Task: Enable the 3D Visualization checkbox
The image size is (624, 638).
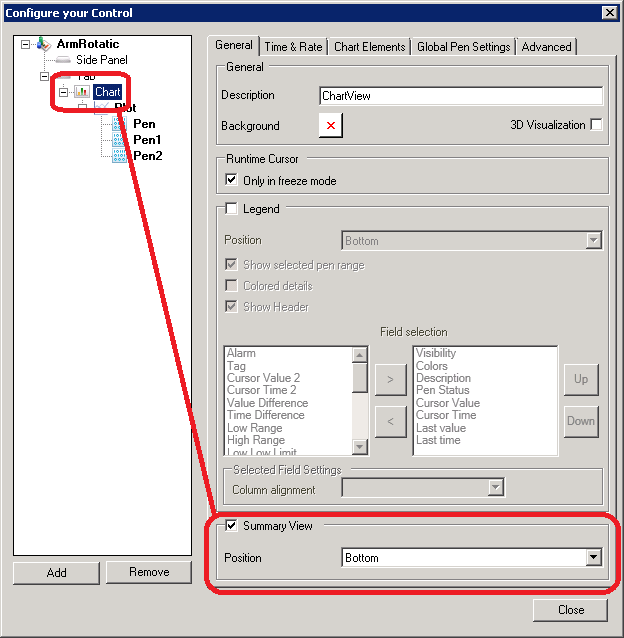Action: coord(597,125)
